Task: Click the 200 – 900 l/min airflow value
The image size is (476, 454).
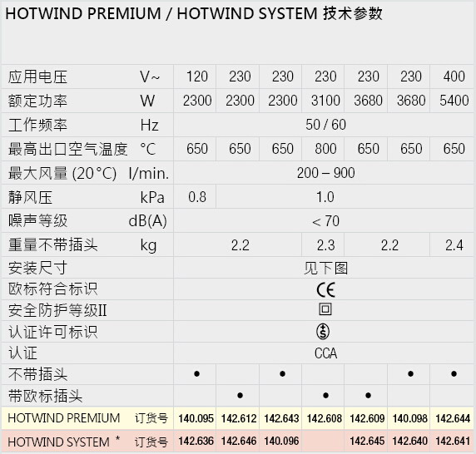Action: coord(325,173)
